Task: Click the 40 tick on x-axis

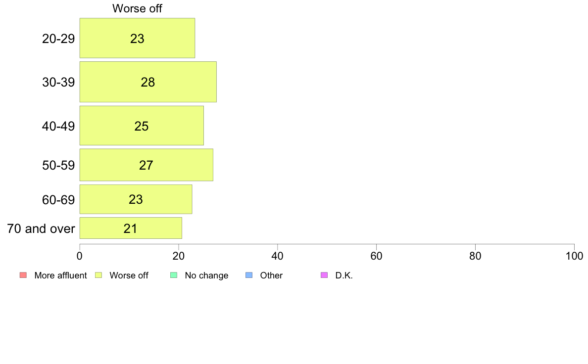Action: (x=278, y=256)
